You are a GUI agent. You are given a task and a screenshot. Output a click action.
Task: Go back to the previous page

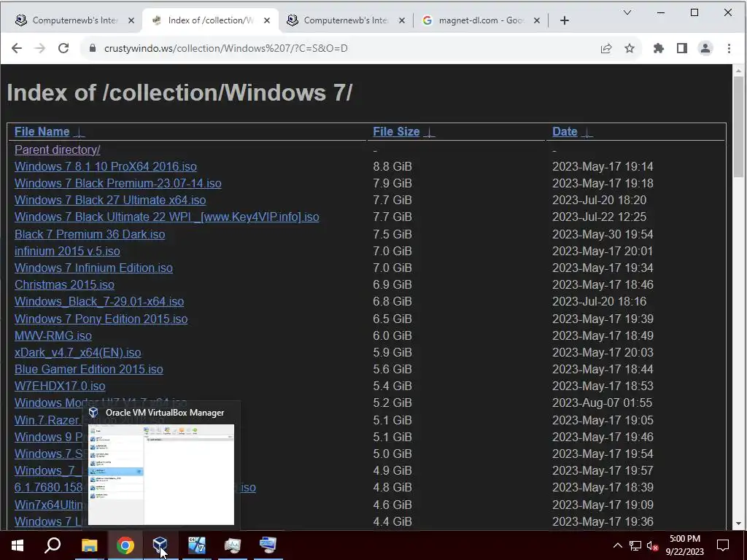(x=17, y=48)
